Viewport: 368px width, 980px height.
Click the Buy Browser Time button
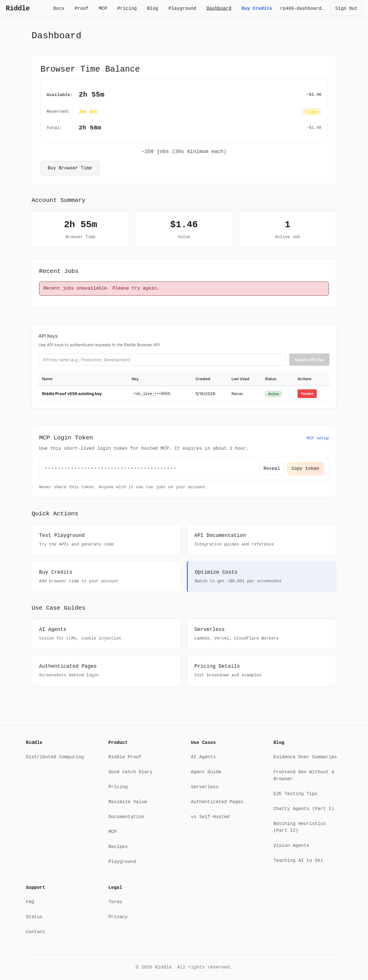pos(70,168)
